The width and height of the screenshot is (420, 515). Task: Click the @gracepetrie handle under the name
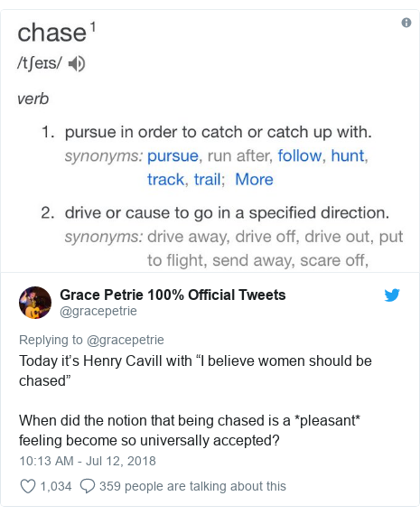[98, 311]
